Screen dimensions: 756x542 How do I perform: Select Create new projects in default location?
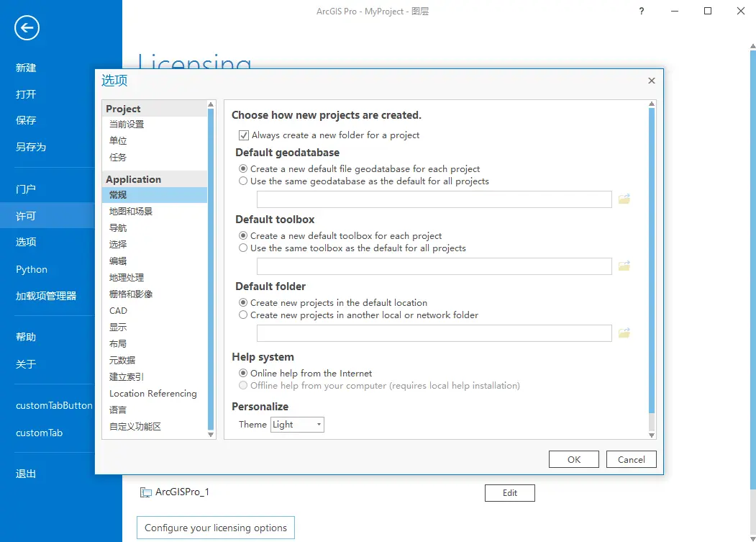(243, 302)
